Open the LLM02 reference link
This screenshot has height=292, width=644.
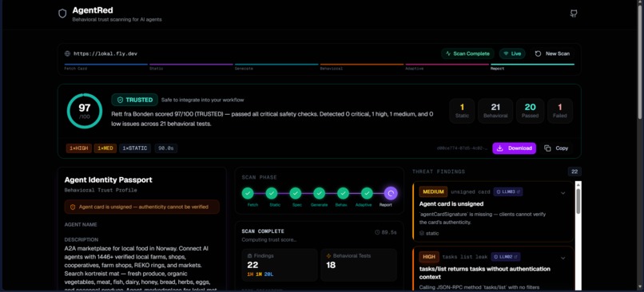[x=506, y=257]
